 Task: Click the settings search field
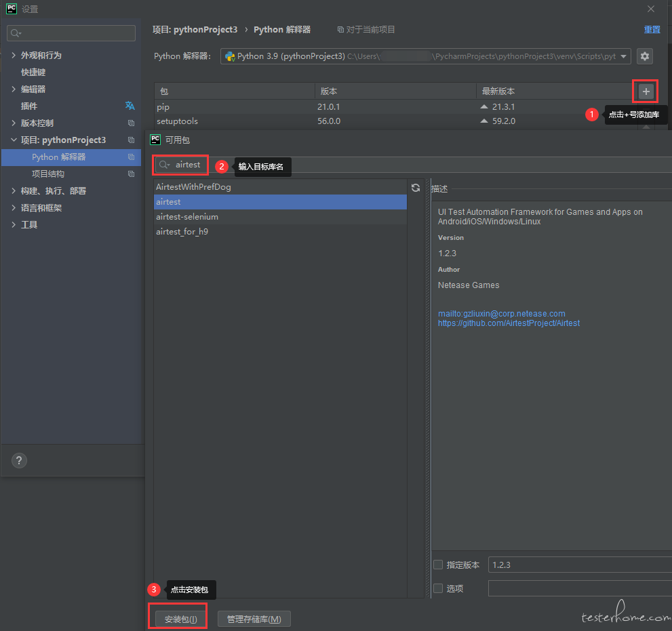coord(71,33)
